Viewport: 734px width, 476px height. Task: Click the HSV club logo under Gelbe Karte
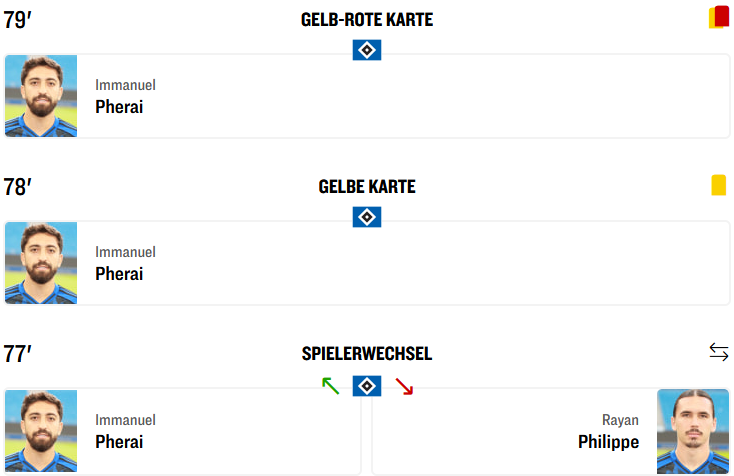(x=367, y=217)
